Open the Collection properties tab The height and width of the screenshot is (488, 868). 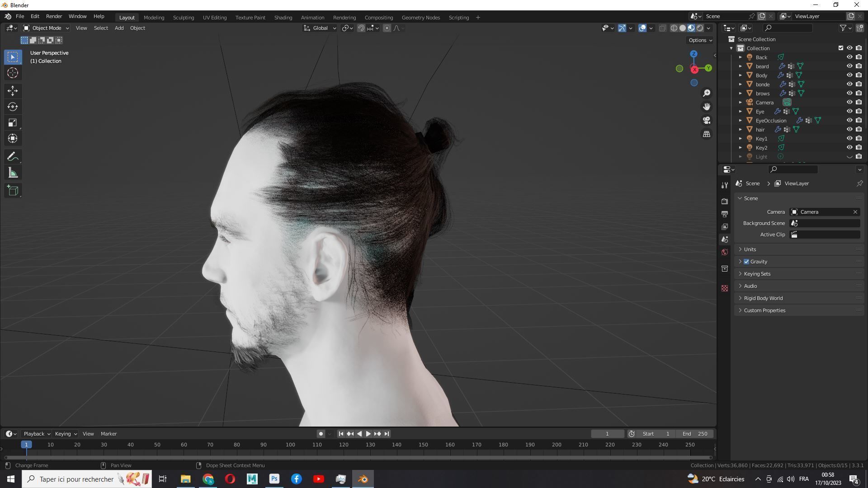click(x=725, y=268)
